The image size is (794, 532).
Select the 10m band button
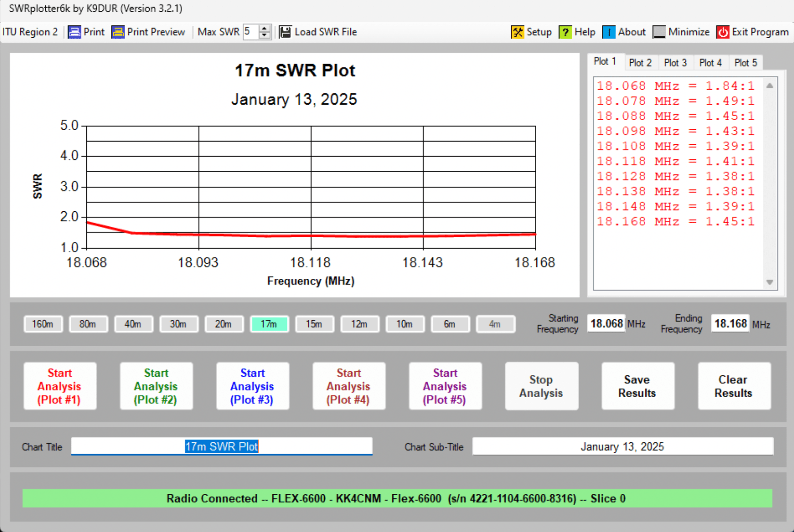(405, 324)
